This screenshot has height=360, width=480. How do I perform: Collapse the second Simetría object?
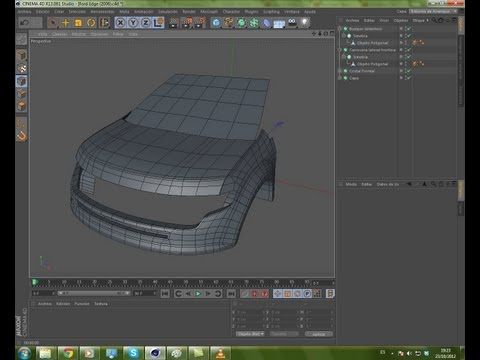[x=344, y=57]
